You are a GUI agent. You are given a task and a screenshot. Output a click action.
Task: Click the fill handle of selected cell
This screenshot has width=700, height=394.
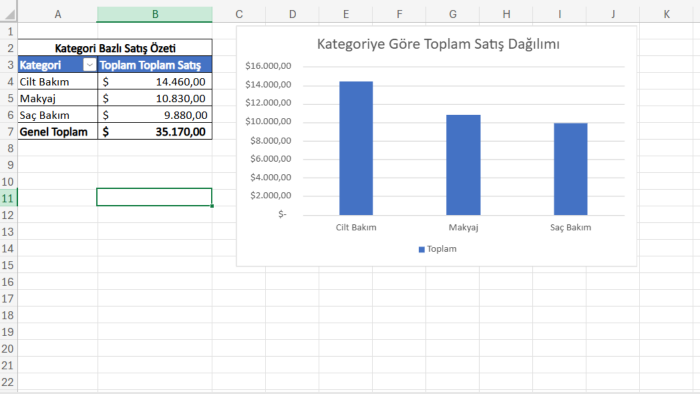212,206
